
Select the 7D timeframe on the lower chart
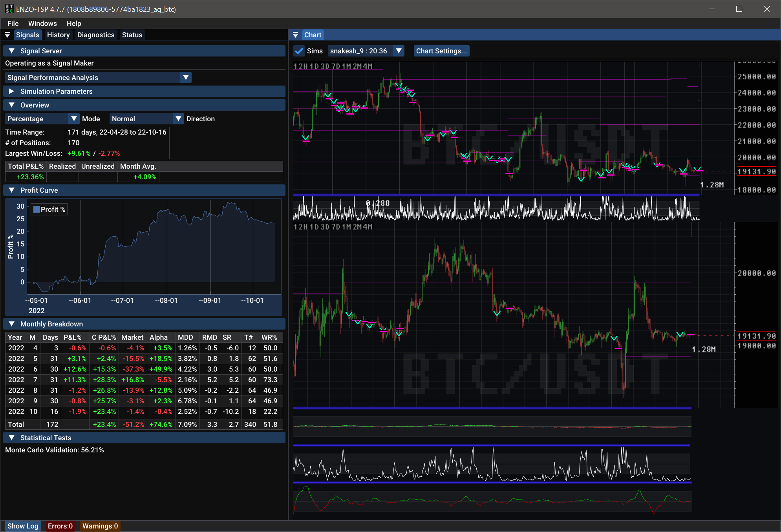pyautogui.click(x=336, y=227)
